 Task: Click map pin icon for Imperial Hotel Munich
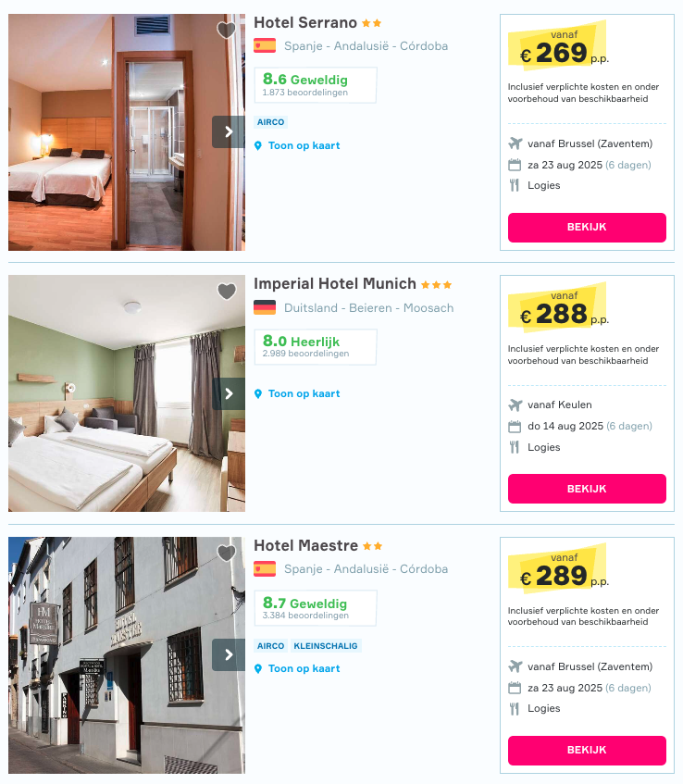[x=258, y=394]
